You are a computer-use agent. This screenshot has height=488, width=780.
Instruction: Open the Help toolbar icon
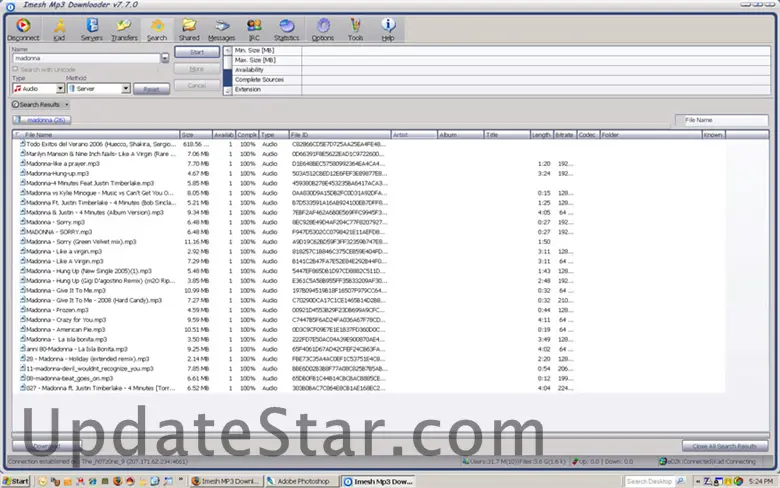coord(388,29)
